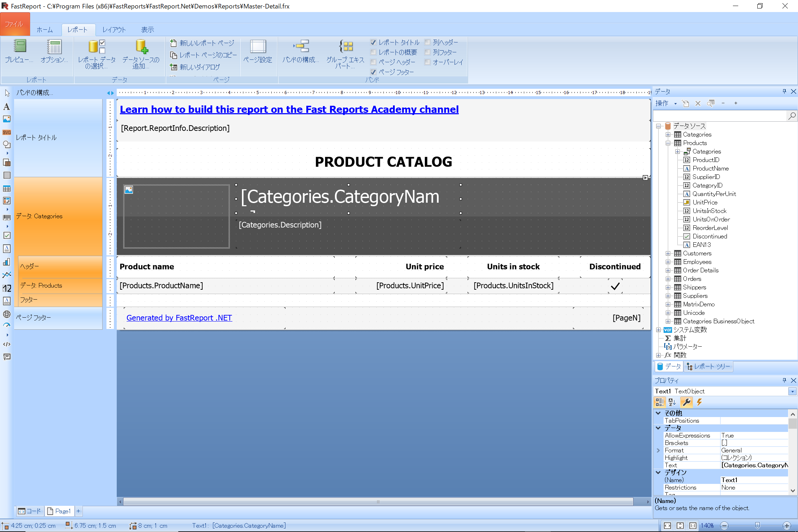
Task: Expand the Customers data source node
Action: pyautogui.click(x=668, y=253)
